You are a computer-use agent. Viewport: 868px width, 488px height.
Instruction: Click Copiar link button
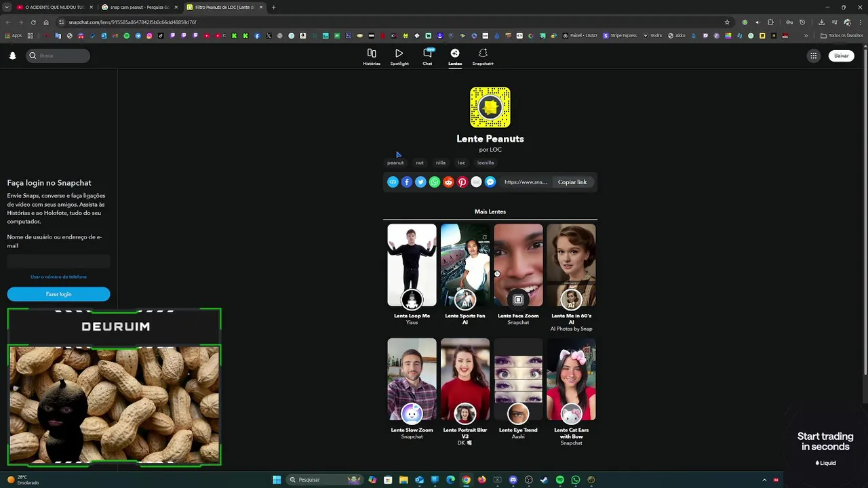point(572,182)
